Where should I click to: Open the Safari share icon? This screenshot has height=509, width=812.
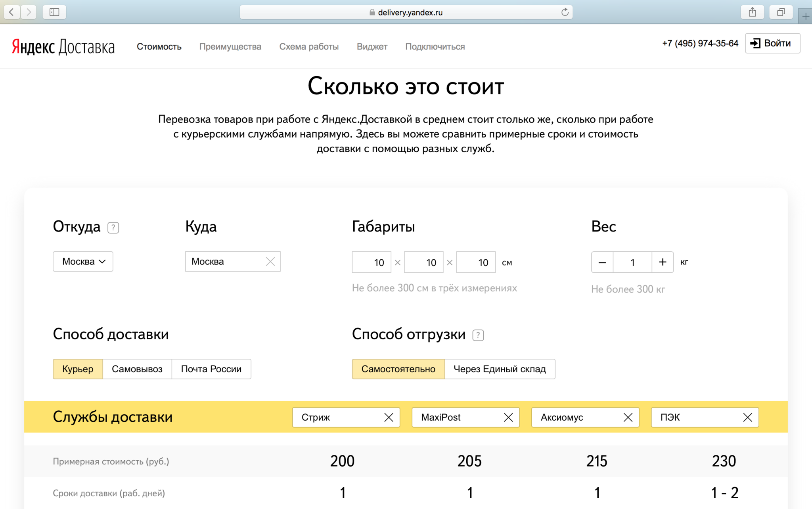pos(753,12)
